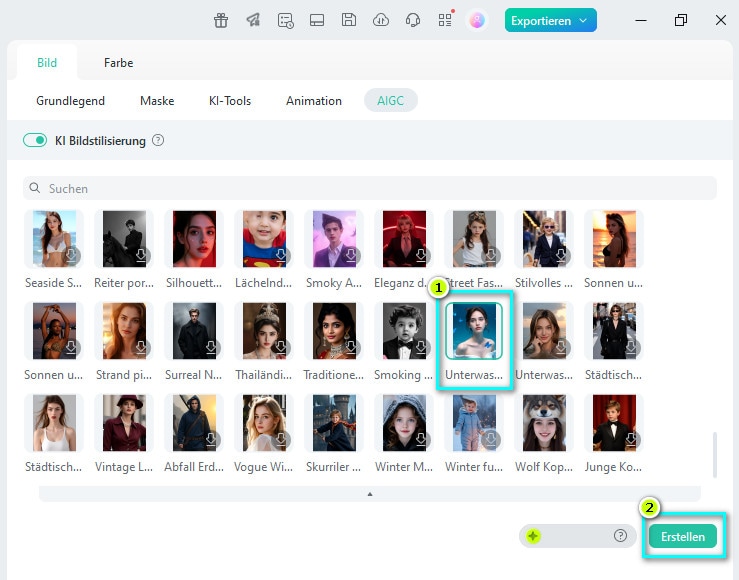Click the Erstellen button
The height and width of the screenshot is (580, 739).
click(x=683, y=536)
